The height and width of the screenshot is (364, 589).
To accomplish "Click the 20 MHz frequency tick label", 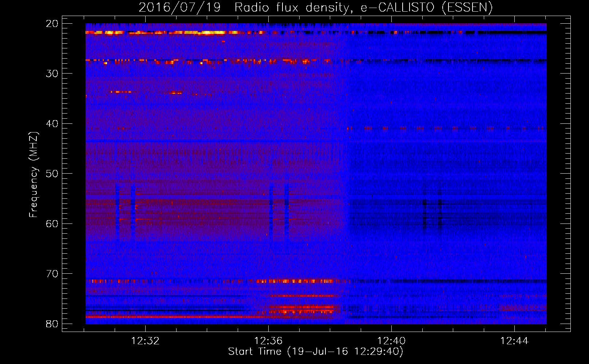I will point(52,24).
